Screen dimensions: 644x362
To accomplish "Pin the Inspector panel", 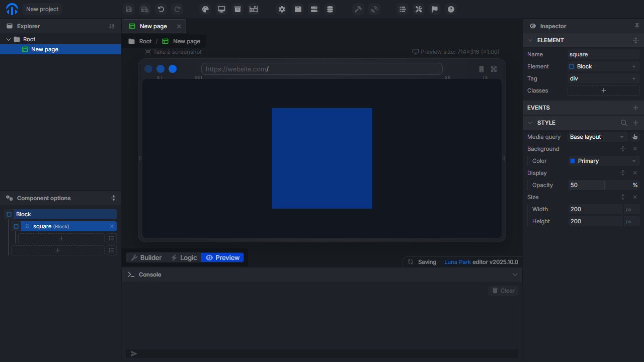I will tap(637, 26).
